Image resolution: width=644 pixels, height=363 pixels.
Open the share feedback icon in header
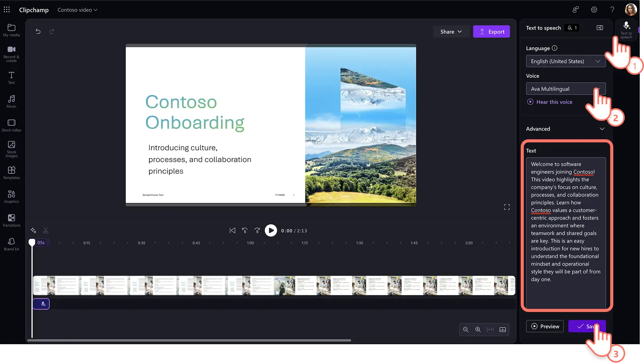point(576,10)
